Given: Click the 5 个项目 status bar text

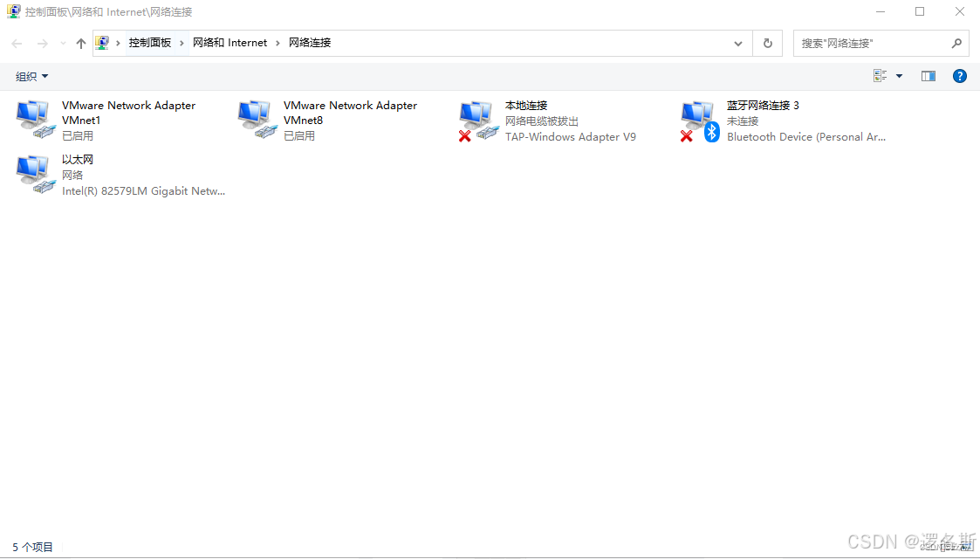Looking at the screenshot, I should click(33, 547).
